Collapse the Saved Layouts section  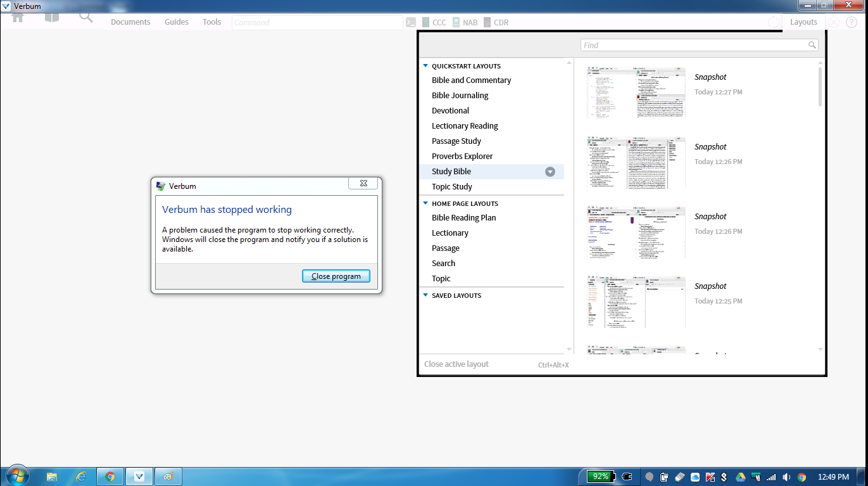[426, 295]
